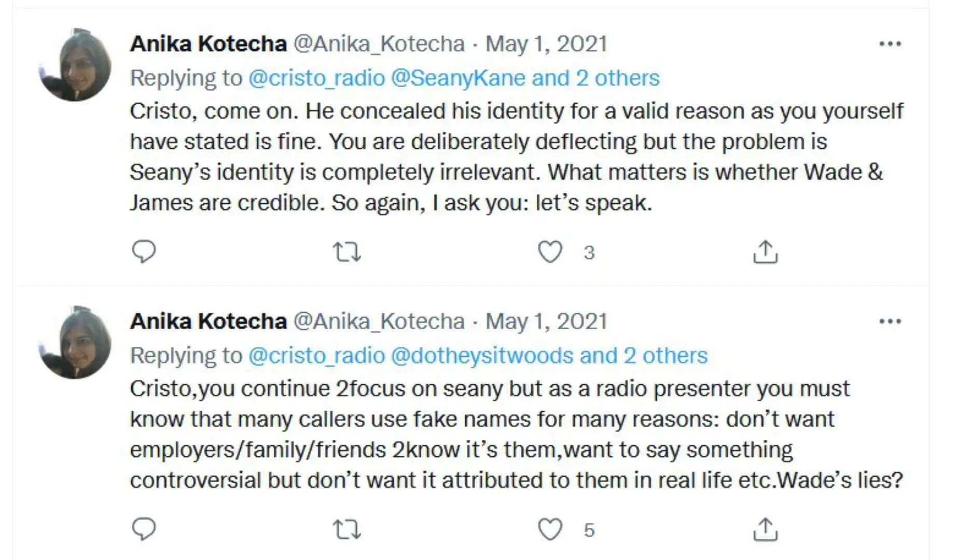Screen dimensions: 958x560
Task: Open the more options menu on first tweet
Action: tap(890, 44)
